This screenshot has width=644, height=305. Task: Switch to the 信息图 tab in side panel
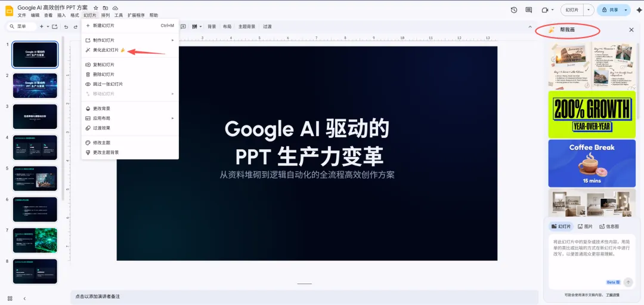click(609, 226)
